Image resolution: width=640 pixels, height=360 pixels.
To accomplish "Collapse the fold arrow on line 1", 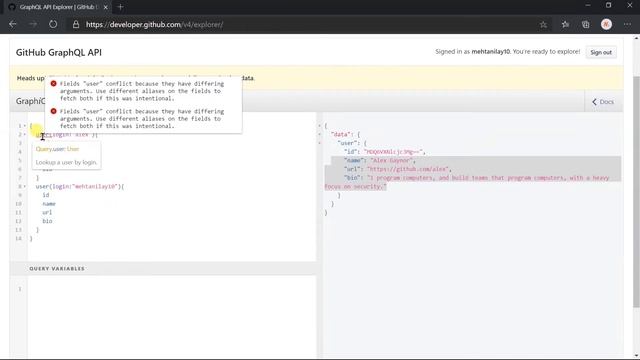I will (x=25, y=126).
